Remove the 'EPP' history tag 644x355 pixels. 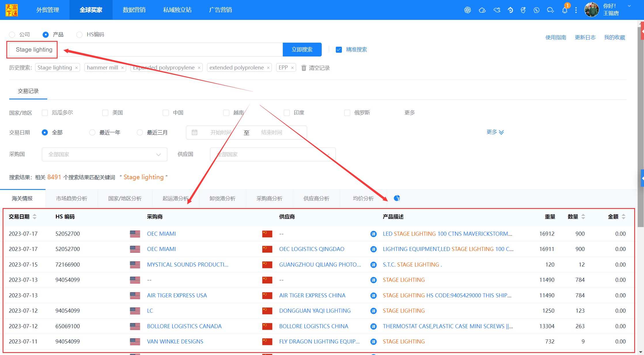(292, 68)
